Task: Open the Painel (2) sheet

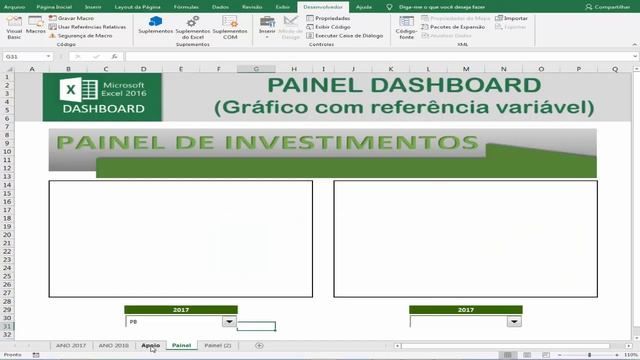Action: (x=218, y=345)
